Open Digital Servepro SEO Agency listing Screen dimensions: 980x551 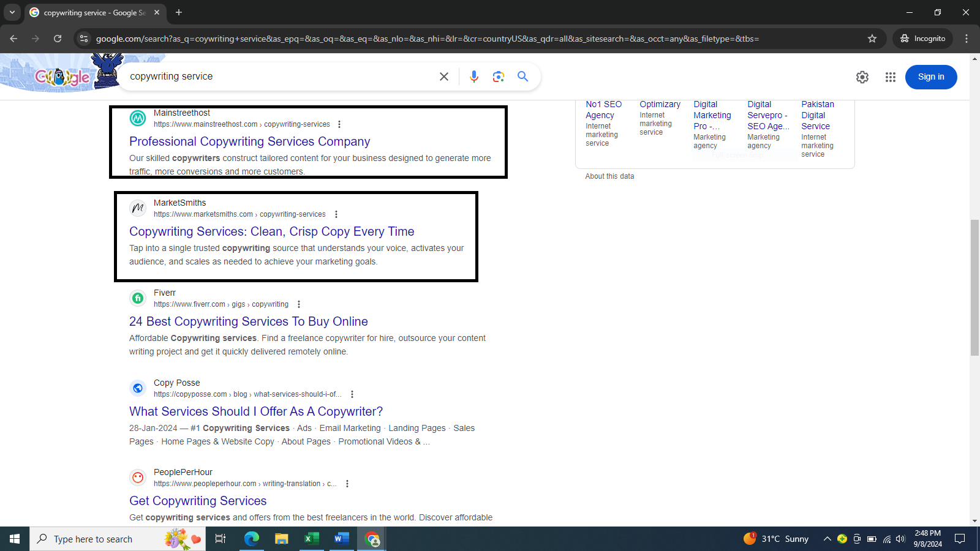768,115
